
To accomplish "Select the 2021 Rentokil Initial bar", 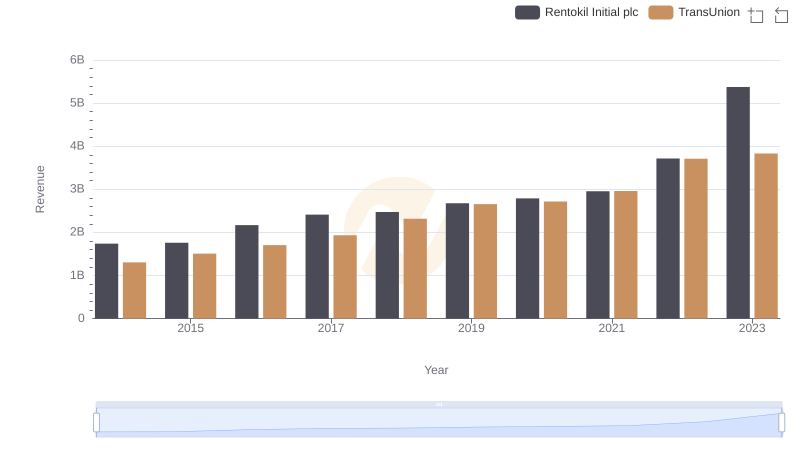I will pyautogui.click(x=597, y=255).
